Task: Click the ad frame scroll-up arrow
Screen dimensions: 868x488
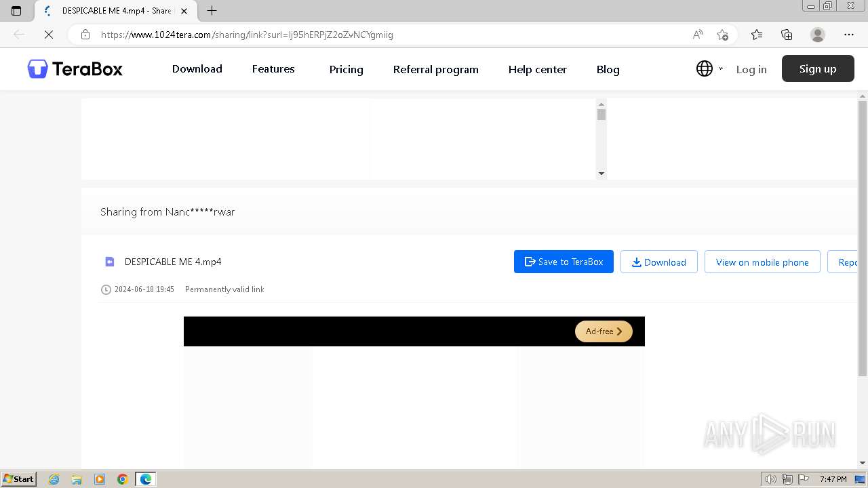Action: 601,104
